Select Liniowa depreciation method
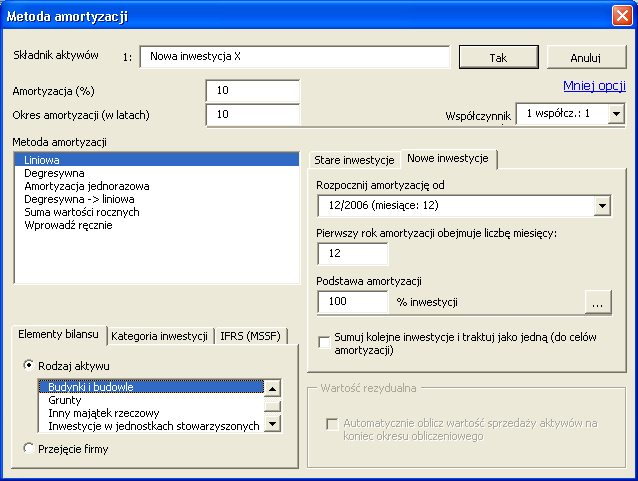Image resolution: width=638 pixels, height=481 pixels. [x=156, y=160]
